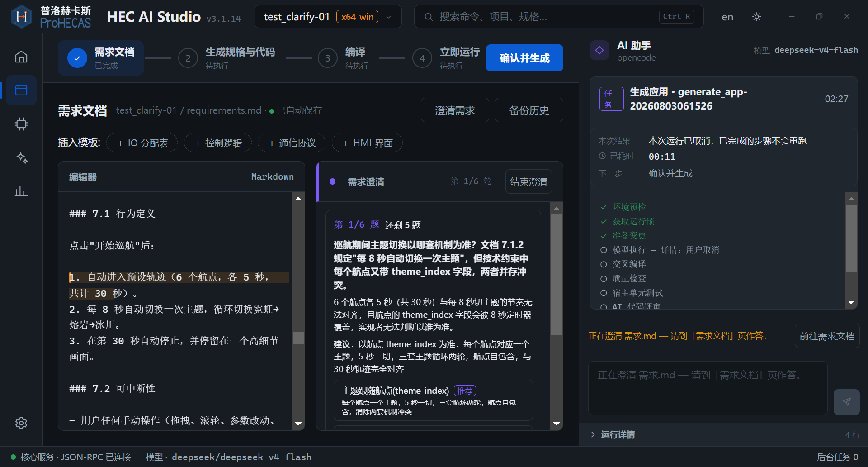
Task: Click the heading ### 7.2 可中断性 line
Action: coord(112,388)
